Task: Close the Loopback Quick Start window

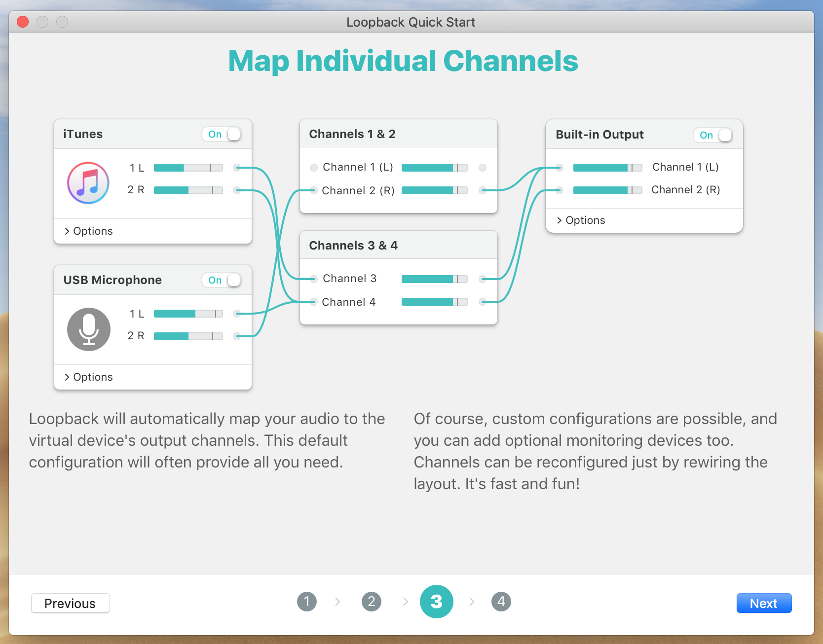Action: [x=23, y=22]
